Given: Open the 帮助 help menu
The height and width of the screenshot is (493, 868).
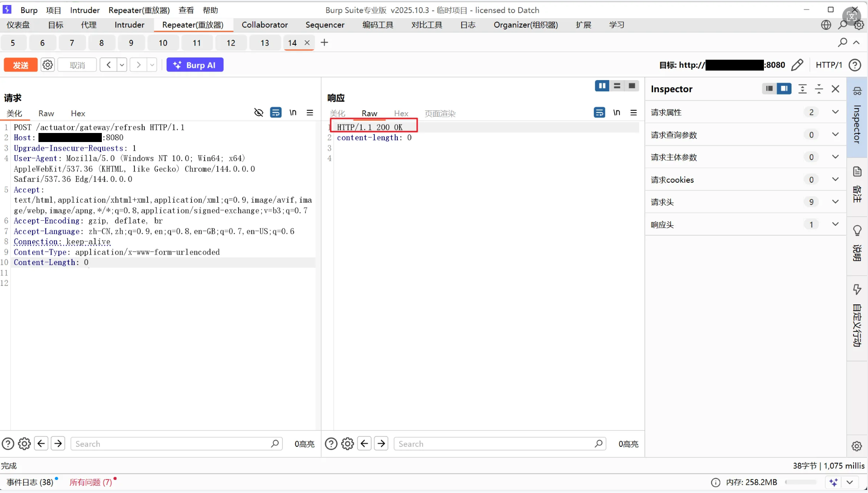Looking at the screenshot, I should tap(210, 10).
